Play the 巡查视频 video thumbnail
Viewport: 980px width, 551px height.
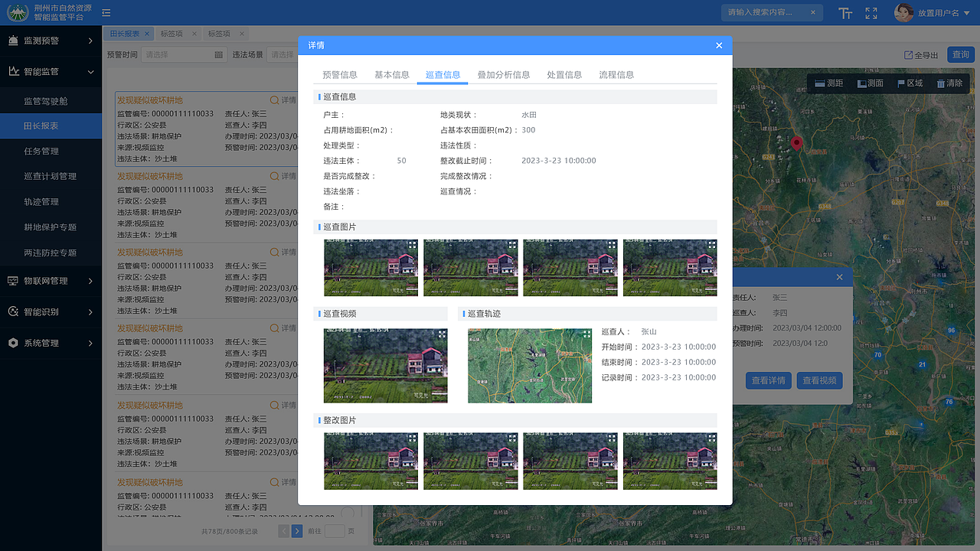[385, 366]
